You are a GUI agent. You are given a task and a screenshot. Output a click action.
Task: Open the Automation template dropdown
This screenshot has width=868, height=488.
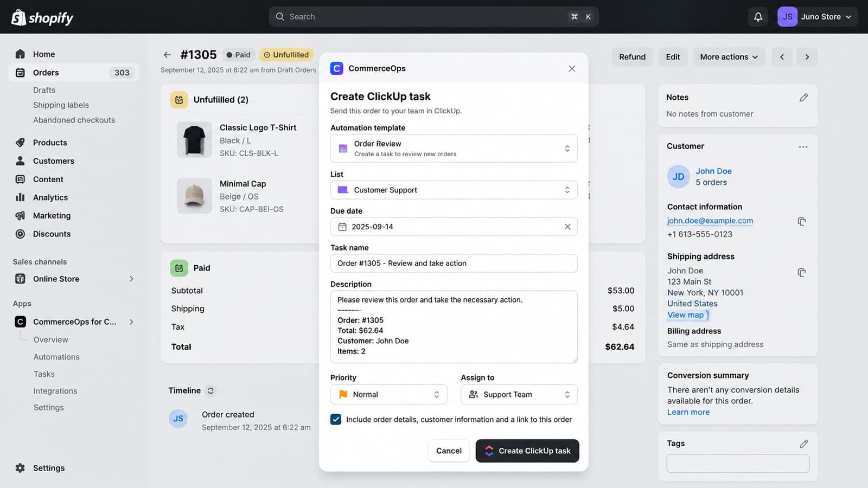point(454,149)
